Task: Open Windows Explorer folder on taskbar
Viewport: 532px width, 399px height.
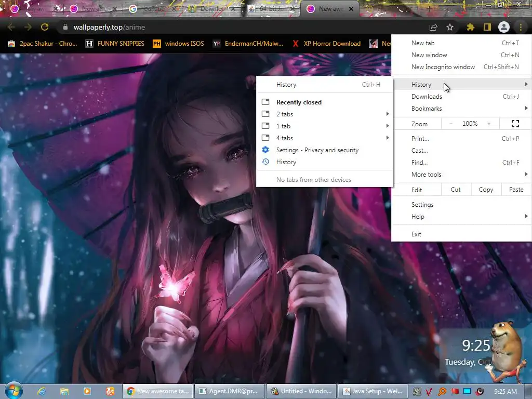Action: (64, 391)
